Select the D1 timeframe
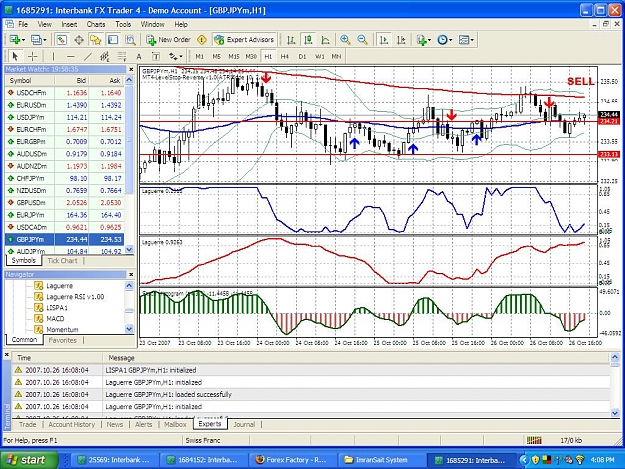Screen dimensions: 625x469 [302, 57]
